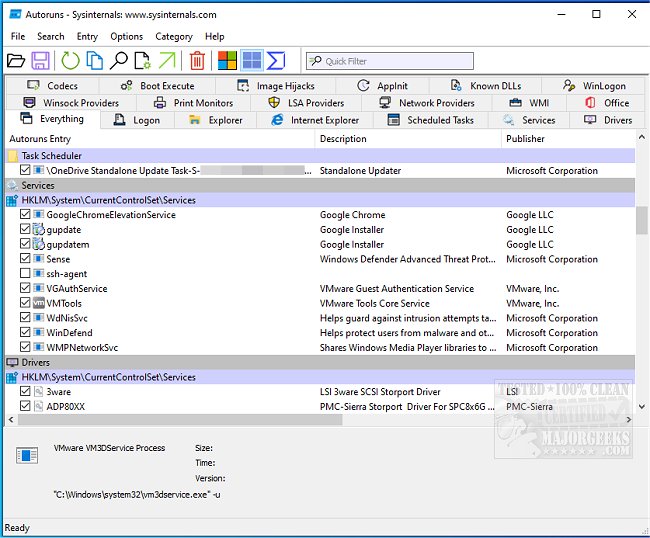Open the Entry menu

pos(87,36)
